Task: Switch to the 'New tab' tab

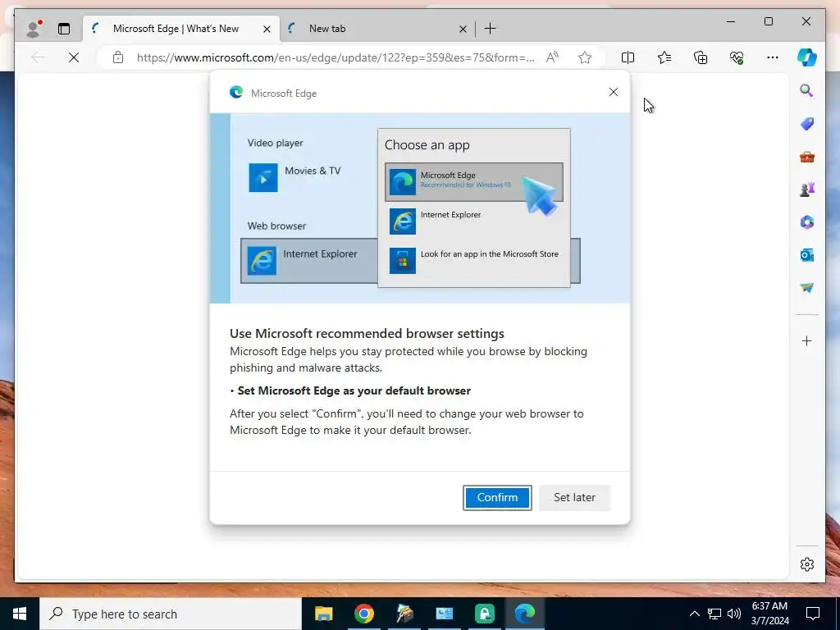Action: click(377, 29)
